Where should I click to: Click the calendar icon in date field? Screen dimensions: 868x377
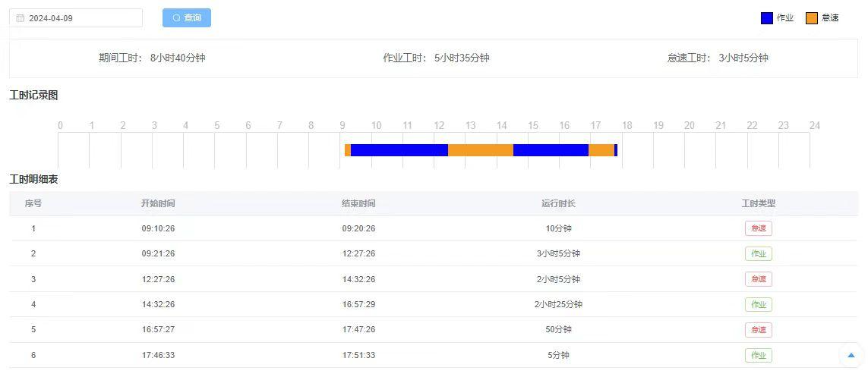click(x=21, y=18)
